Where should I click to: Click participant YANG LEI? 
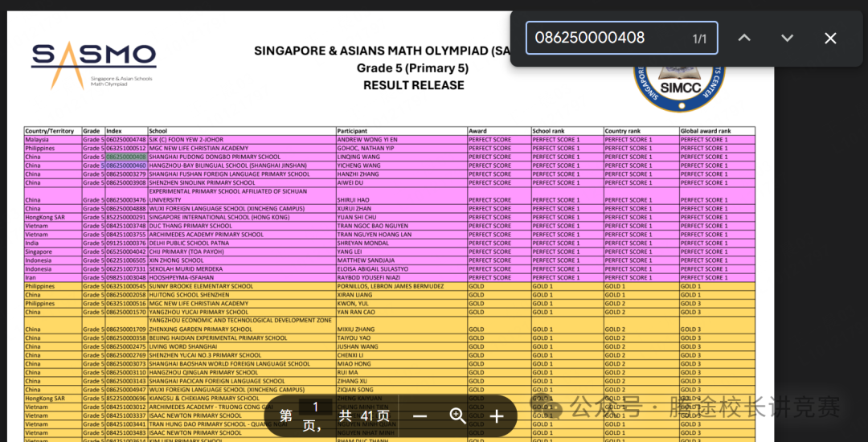tap(350, 252)
